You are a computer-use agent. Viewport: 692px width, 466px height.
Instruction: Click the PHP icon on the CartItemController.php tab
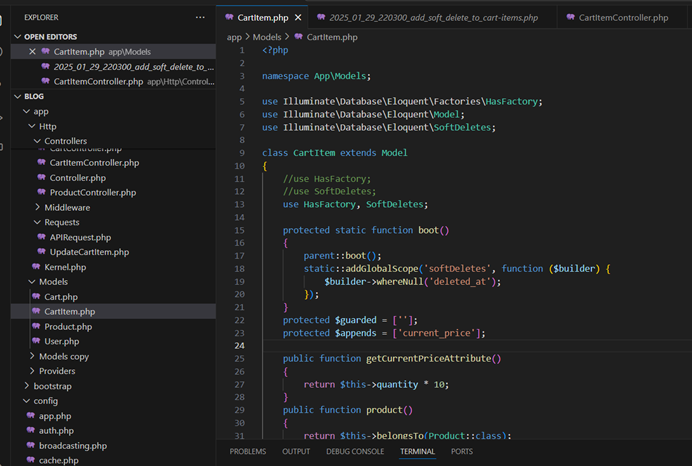[571, 17]
